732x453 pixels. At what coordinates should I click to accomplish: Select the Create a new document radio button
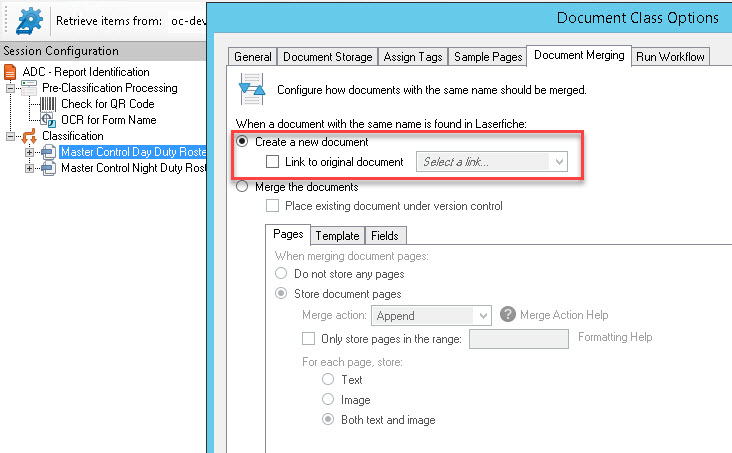point(242,141)
